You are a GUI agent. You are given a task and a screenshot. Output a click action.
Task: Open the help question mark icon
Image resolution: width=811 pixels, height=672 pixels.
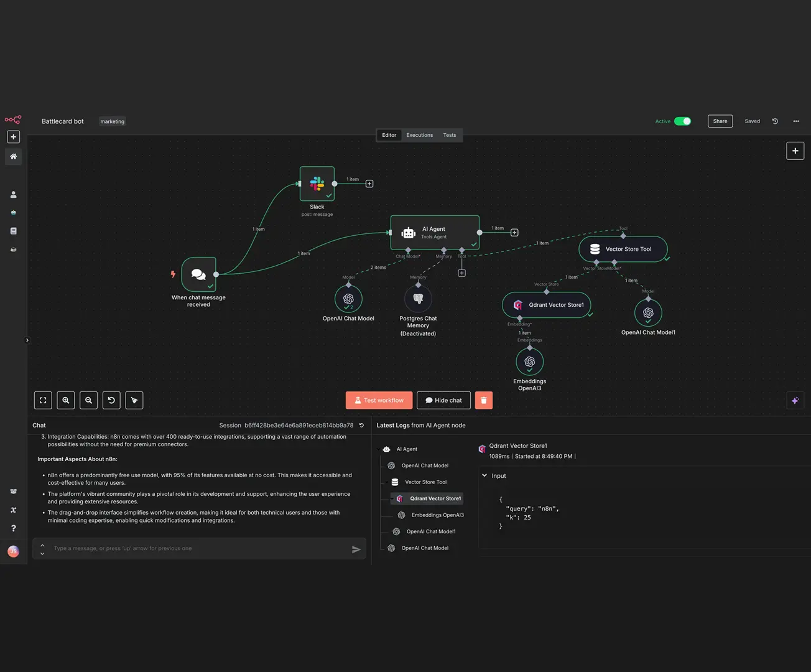[x=13, y=528]
